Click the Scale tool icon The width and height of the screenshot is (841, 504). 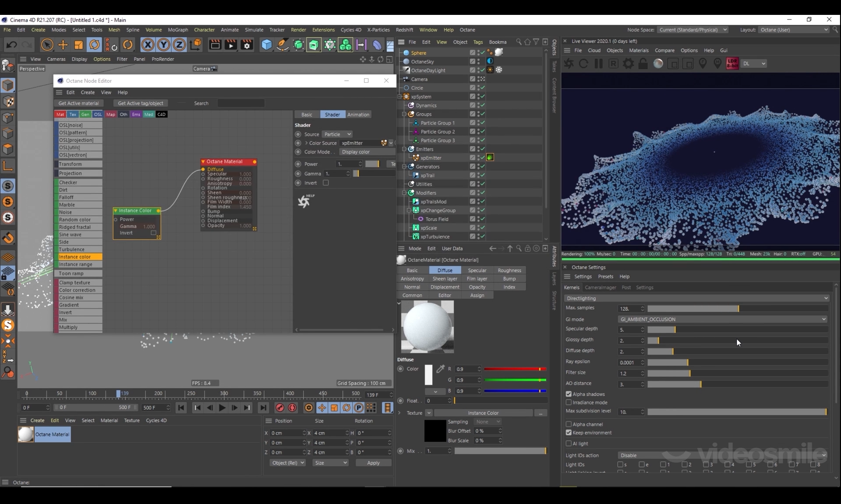pyautogui.click(x=79, y=45)
